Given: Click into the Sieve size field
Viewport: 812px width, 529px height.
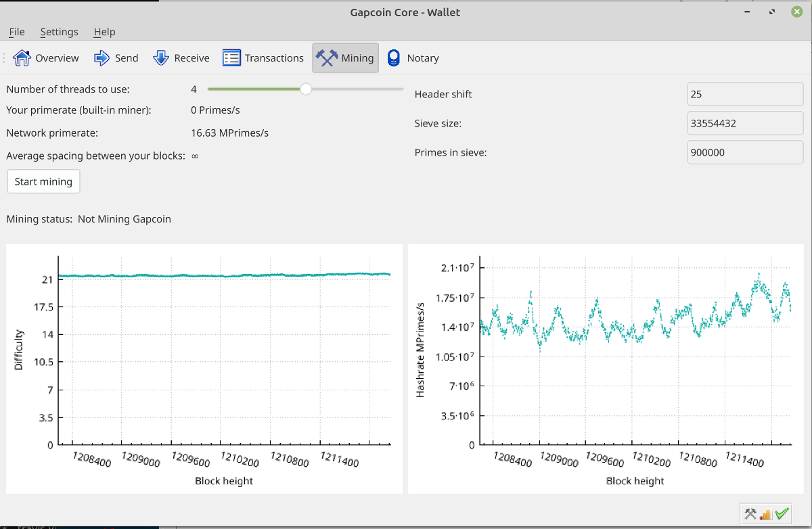Looking at the screenshot, I should click(745, 123).
